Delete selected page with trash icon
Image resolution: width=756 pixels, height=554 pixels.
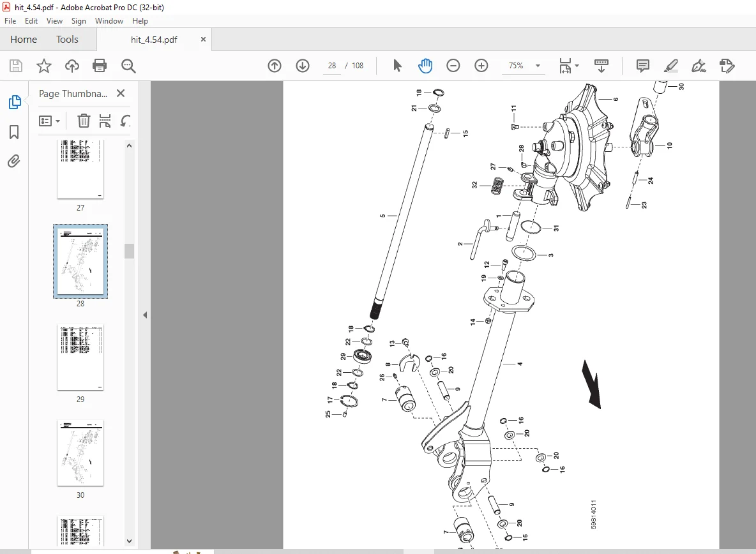click(x=84, y=121)
